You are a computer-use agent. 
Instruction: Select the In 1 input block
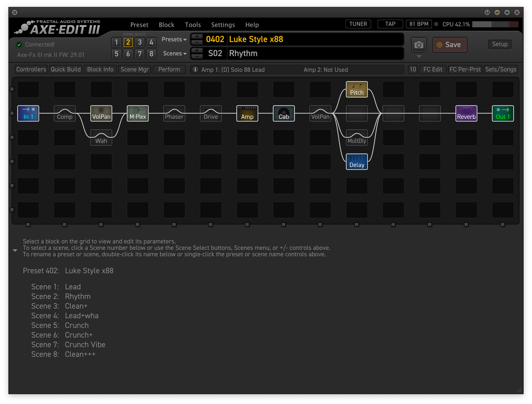tap(28, 113)
